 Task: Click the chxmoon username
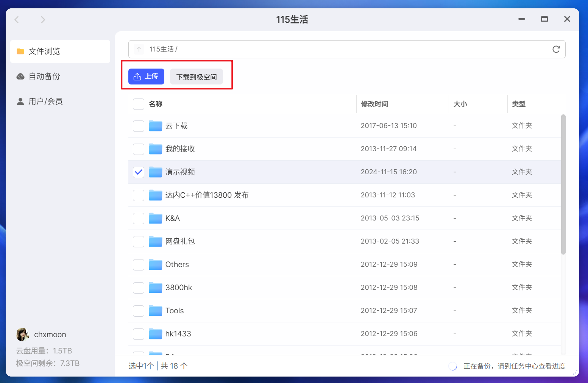click(x=50, y=335)
